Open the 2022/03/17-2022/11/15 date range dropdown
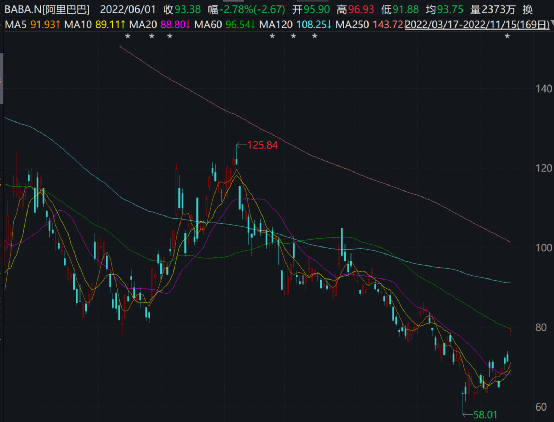The height and width of the screenshot is (422, 554). [x=478, y=24]
